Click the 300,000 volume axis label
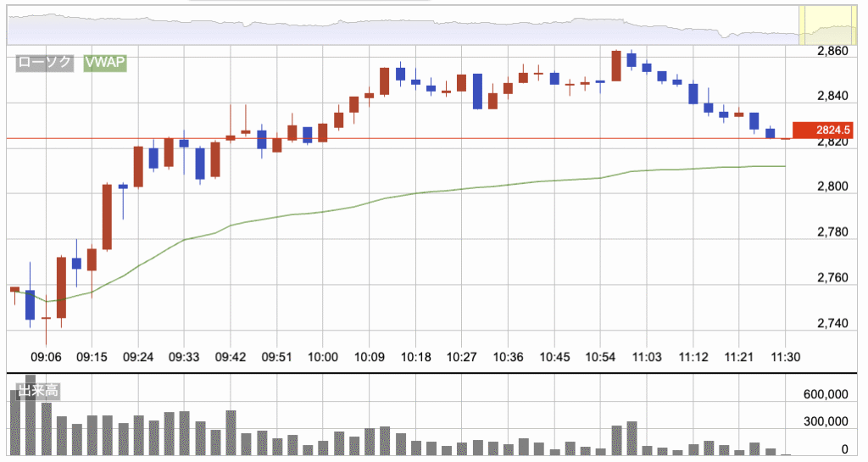Viewport: 868px width, 462px height. point(826,421)
